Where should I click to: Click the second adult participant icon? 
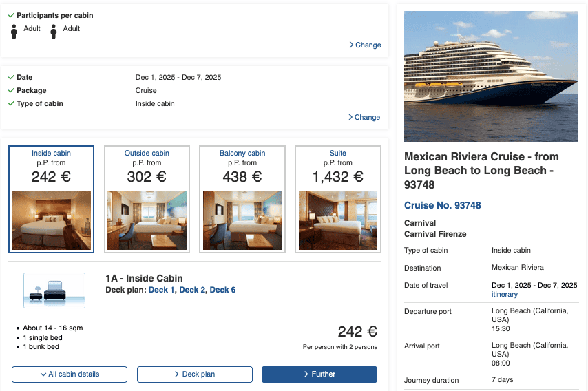tap(54, 31)
